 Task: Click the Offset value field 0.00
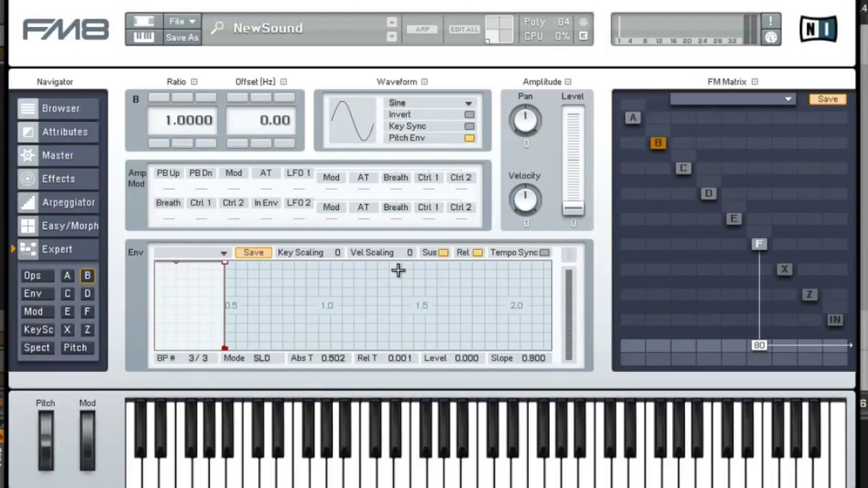coord(262,121)
